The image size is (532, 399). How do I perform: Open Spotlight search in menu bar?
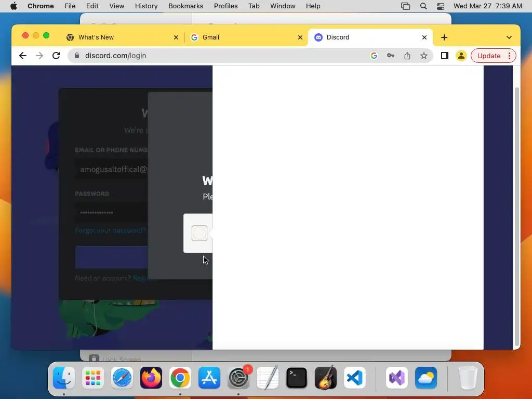coord(423,6)
